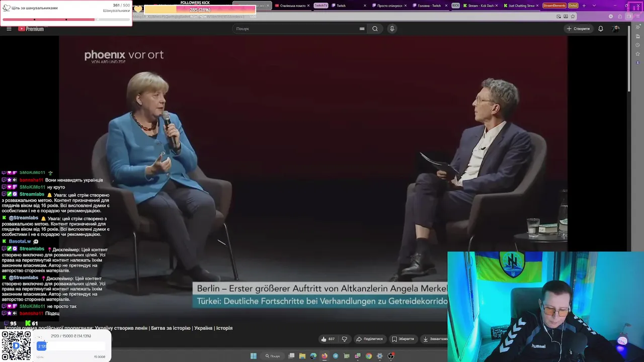This screenshot has width=644, height=362.
Task: Open the on-screen keyboard icon in search box
Action: click(362, 29)
